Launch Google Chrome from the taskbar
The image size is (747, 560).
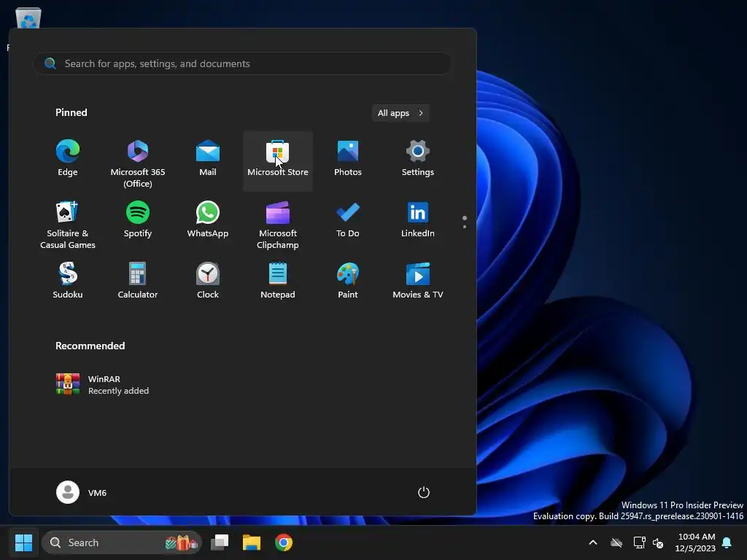click(x=284, y=542)
